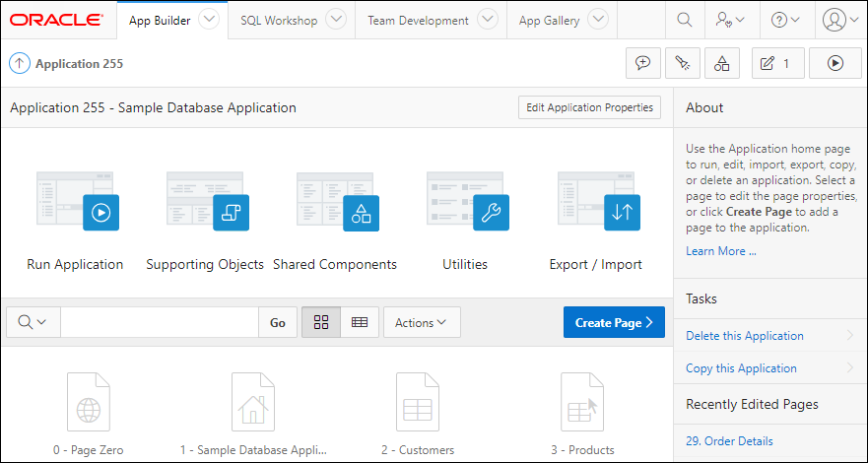Expand the Team Development dropdown arrow

(487, 20)
